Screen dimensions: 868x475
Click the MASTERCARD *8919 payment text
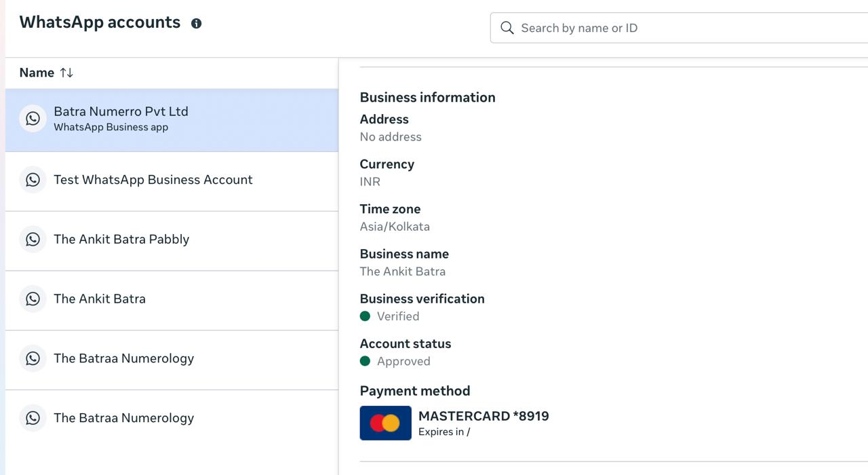click(484, 416)
